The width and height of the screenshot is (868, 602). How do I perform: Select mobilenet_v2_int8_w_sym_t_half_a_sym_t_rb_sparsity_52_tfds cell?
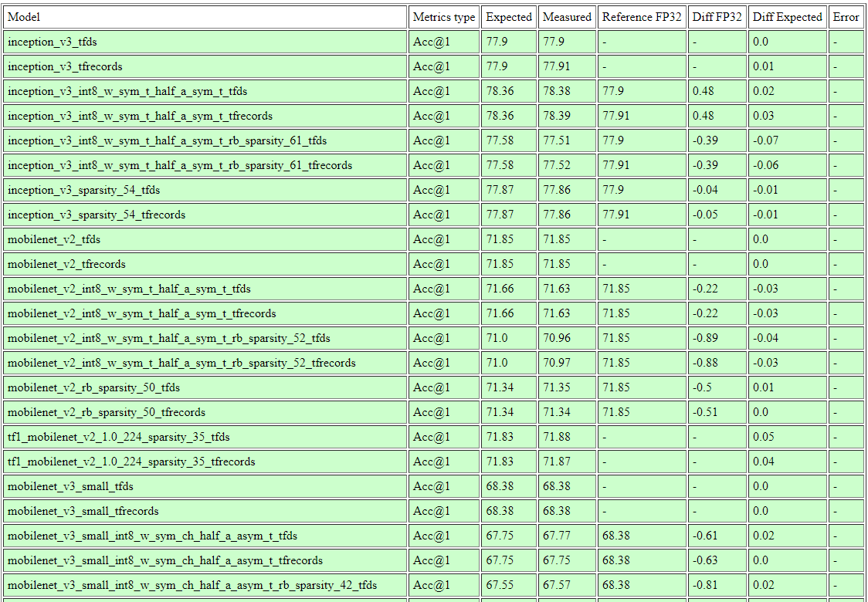pyautogui.click(x=205, y=339)
